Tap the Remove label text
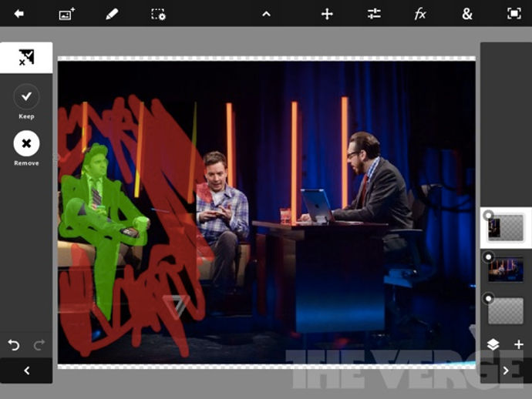Image resolution: width=532 pixels, height=399 pixels. pos(26,163)
